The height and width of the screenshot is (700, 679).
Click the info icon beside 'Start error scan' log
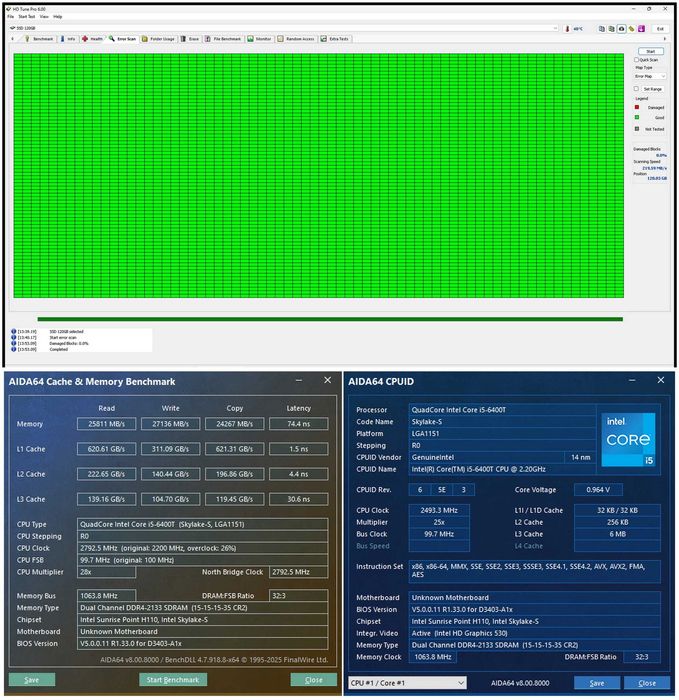pyautogui.click(x=13, y=338)
